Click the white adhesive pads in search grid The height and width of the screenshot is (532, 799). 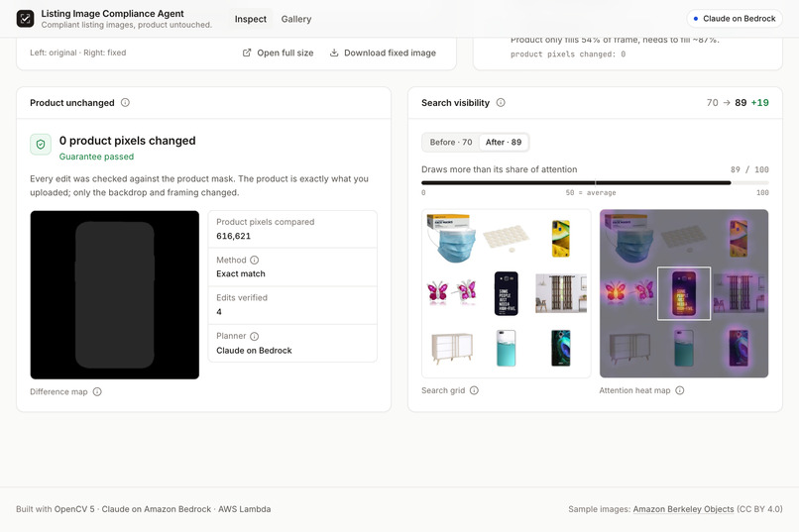pos(506,238)
